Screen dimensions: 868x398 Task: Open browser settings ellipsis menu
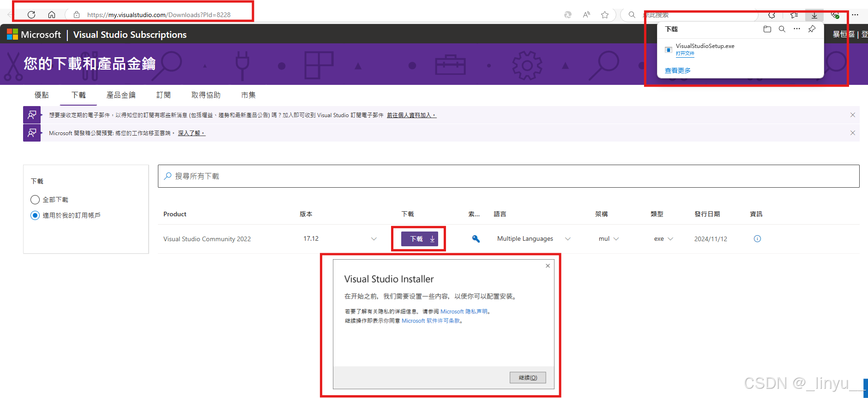(x=855, y=15)
